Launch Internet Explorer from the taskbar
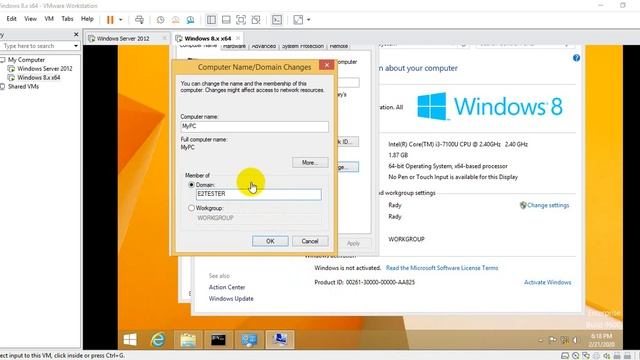 (x=158, y=340)
